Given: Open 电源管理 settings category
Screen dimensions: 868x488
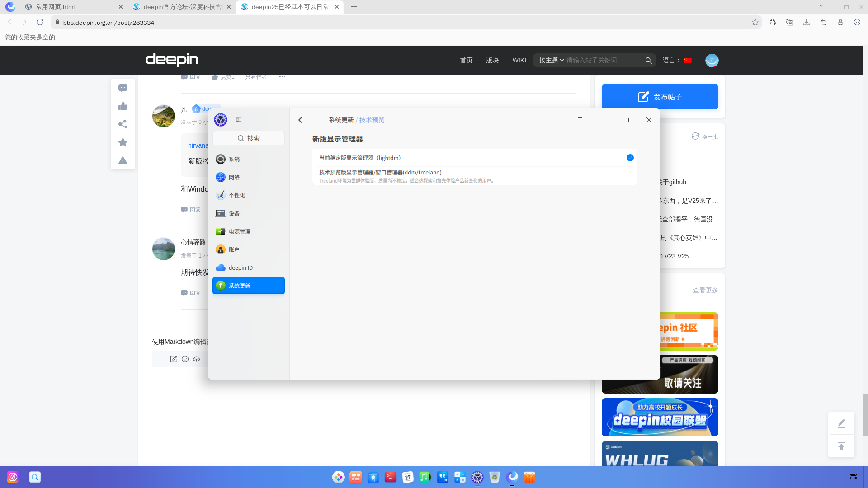Looking at the screenshot, I should [x=248, y=231].
